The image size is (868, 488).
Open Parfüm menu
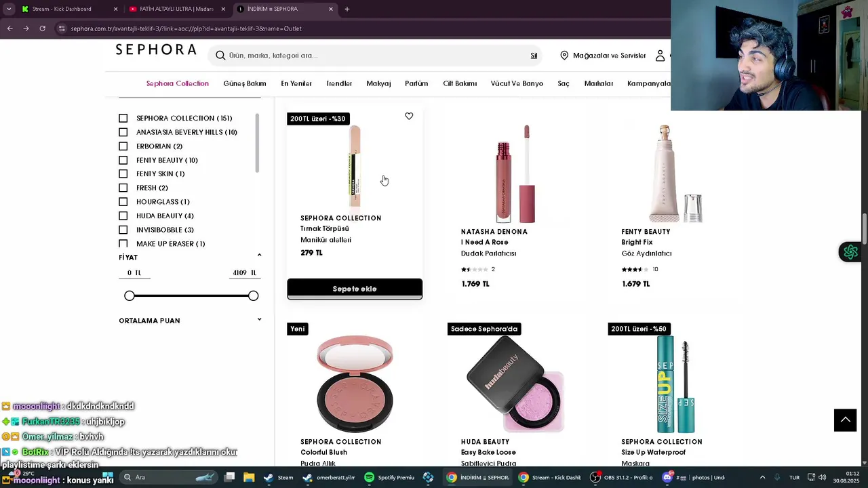416,83
